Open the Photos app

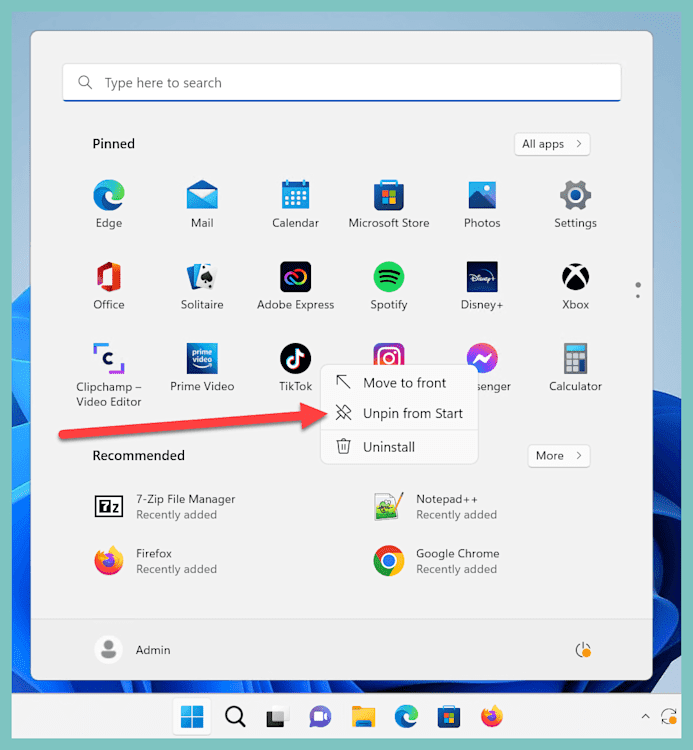click(x=482, y=204)
